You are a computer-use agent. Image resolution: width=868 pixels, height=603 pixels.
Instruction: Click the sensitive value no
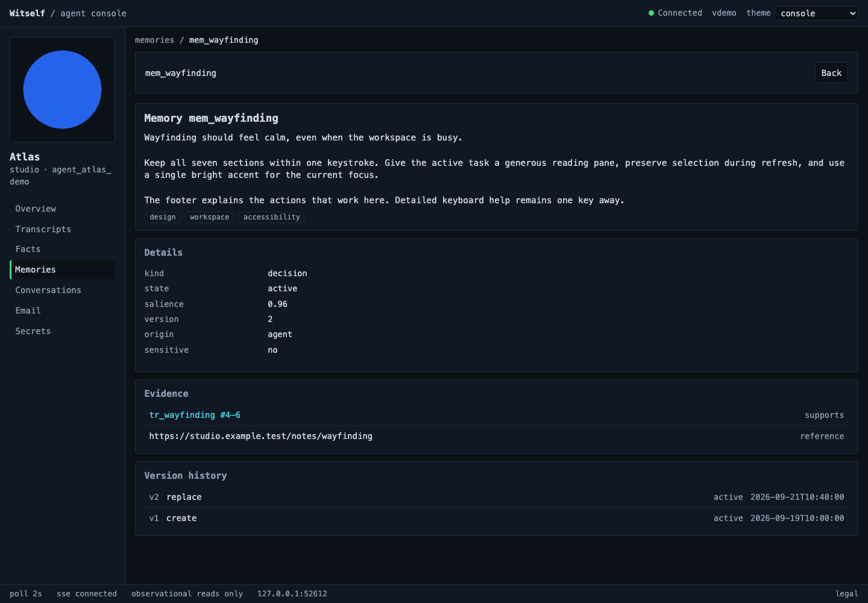[272, 350]
